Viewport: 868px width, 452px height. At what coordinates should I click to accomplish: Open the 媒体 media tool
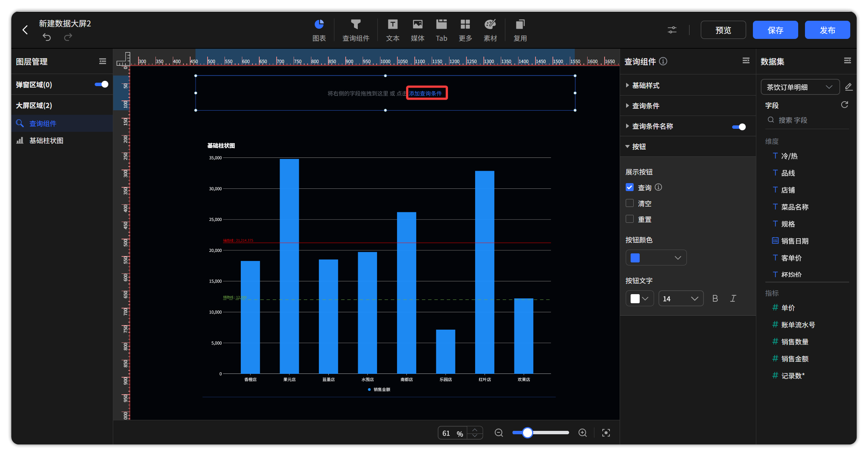(417, 30)
